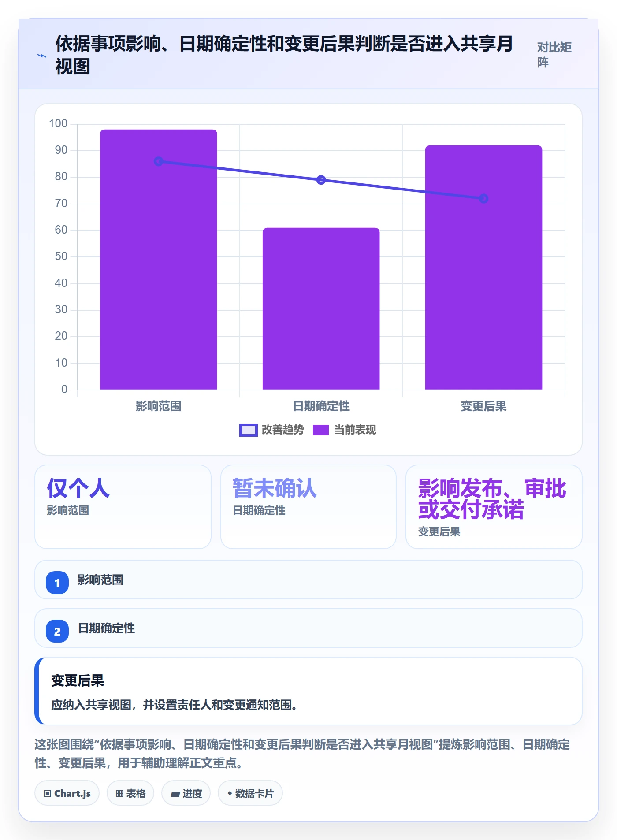The width and height of the screenshot is (617, 840).
Task: Toggle the 改善趋势 legend swatch
Action: [248, 430]
